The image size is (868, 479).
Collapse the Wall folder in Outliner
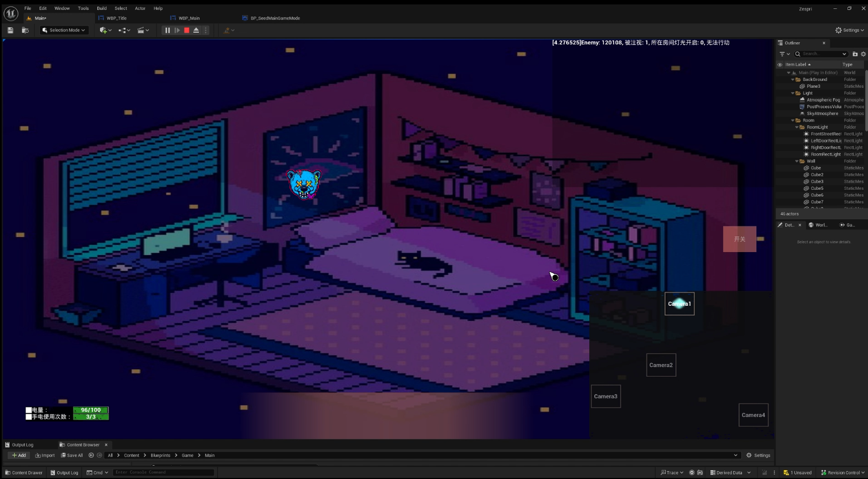tap(797, 161)
